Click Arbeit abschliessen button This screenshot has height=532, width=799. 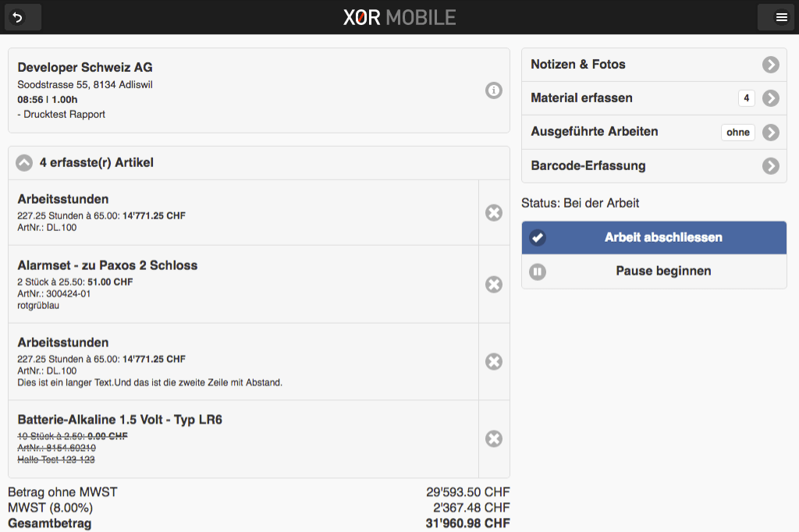point(654,238)
